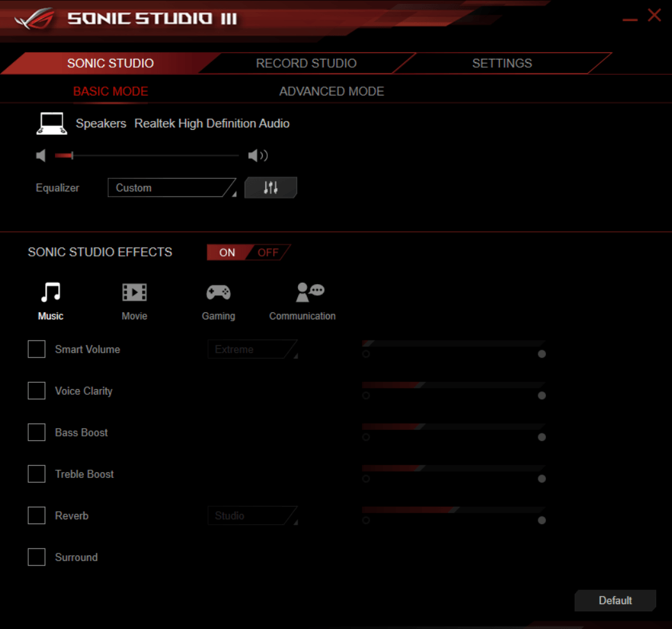
Task: Click the mute speaker icon
Action: coord(42,155)
